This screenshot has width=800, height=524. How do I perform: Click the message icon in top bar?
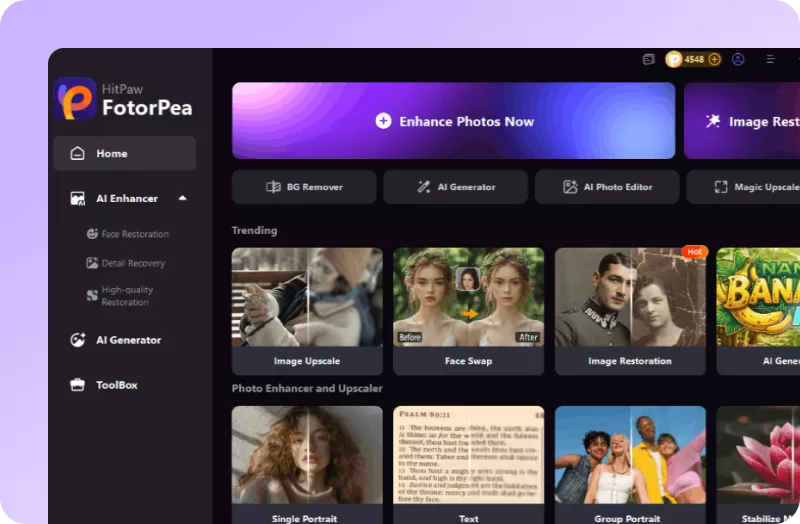tap(648, 59)
